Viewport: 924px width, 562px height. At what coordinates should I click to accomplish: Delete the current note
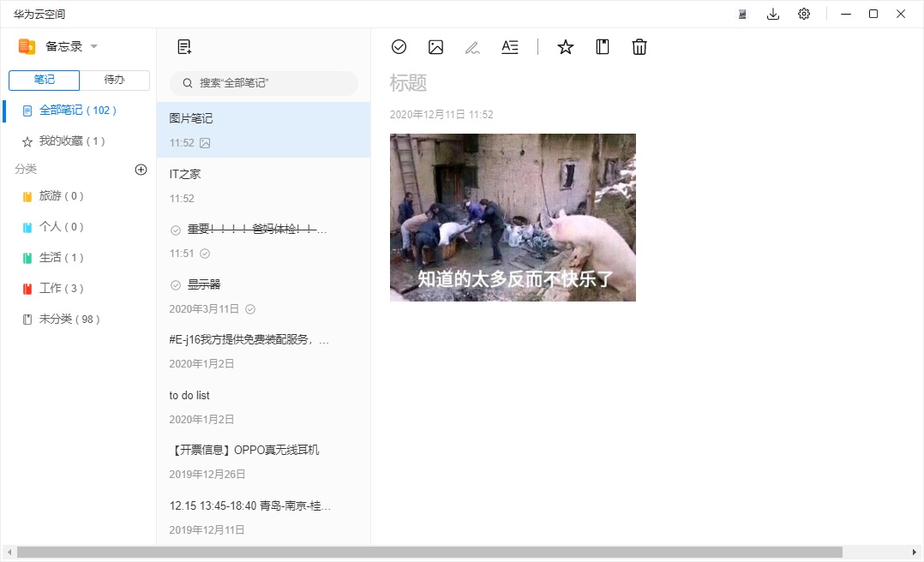(639, 47)
